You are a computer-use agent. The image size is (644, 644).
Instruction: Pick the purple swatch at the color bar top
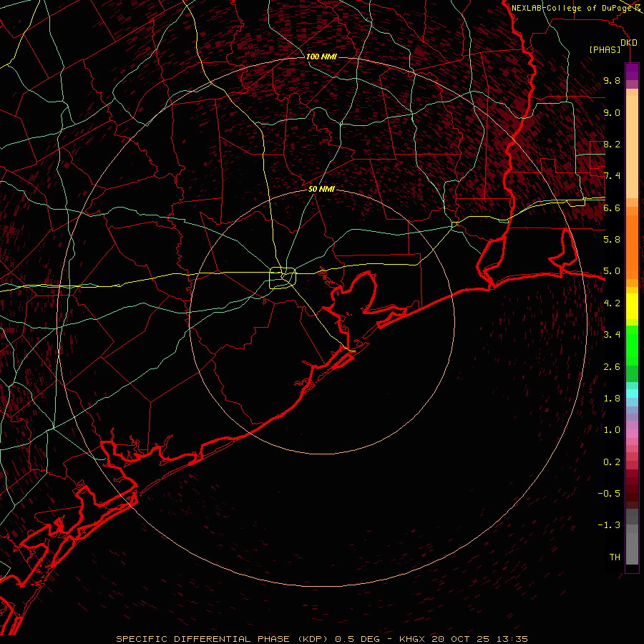click(x=632, y=72)
